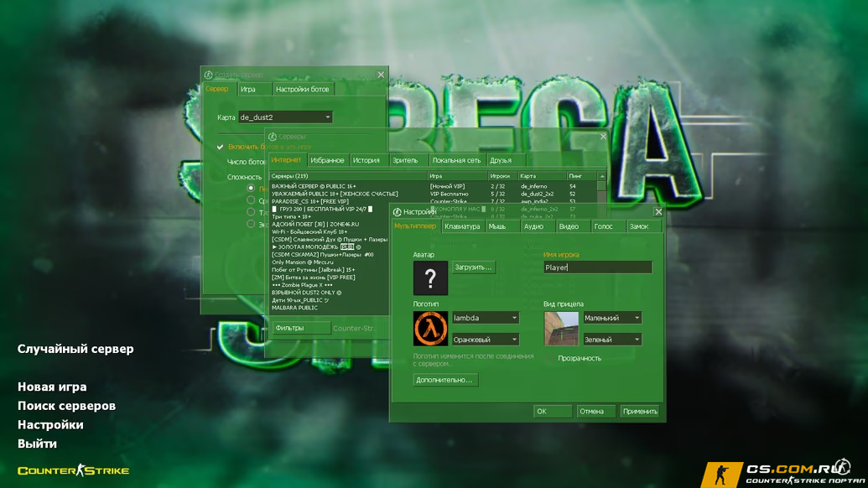
Task: Click the crosshair preview thumbnail
Action: point(561,328)
